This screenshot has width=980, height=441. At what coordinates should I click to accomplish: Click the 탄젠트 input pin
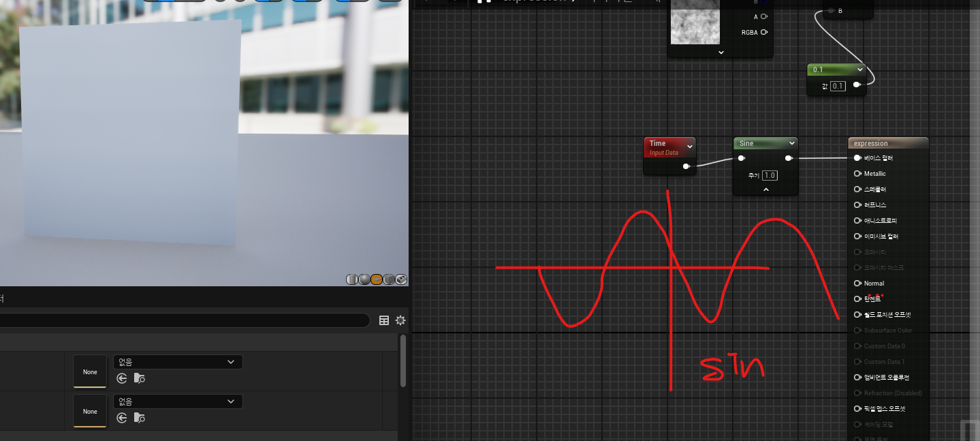coord(857,299)
